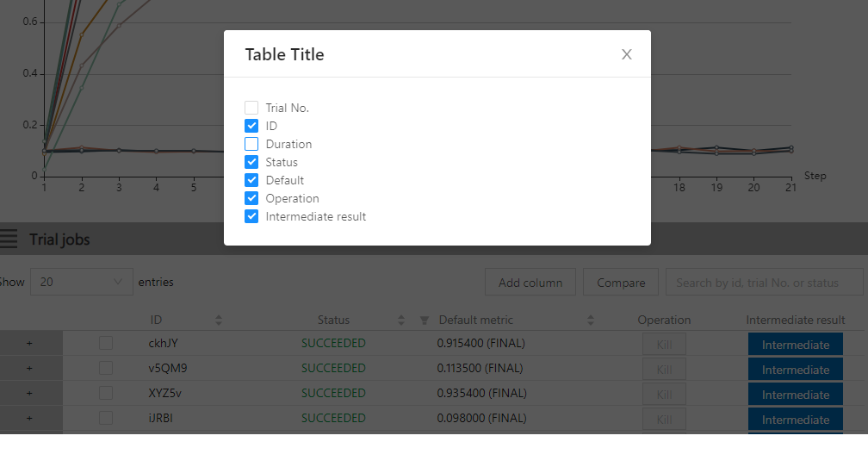Expand the iJRBI trial row

pos(29,418)
